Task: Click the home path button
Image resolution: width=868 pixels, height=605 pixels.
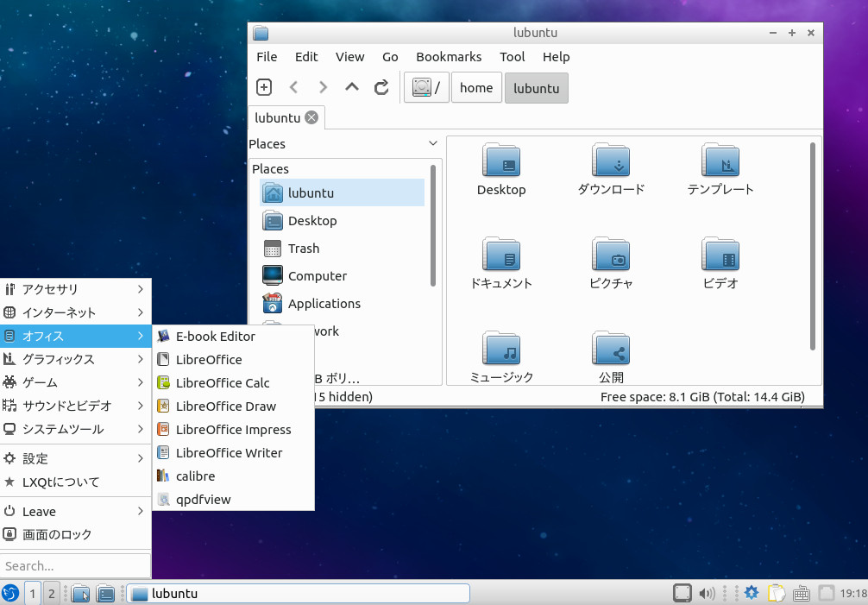Action: pyautogui.click(x=476, y=87)
